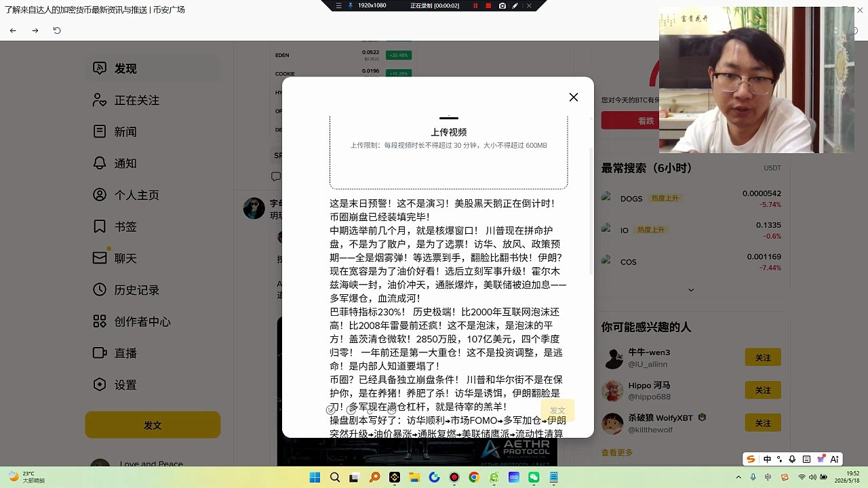The image size is (868, 488).
Task: Open Google Chrome from the taskbar
Action: [474, 477]
